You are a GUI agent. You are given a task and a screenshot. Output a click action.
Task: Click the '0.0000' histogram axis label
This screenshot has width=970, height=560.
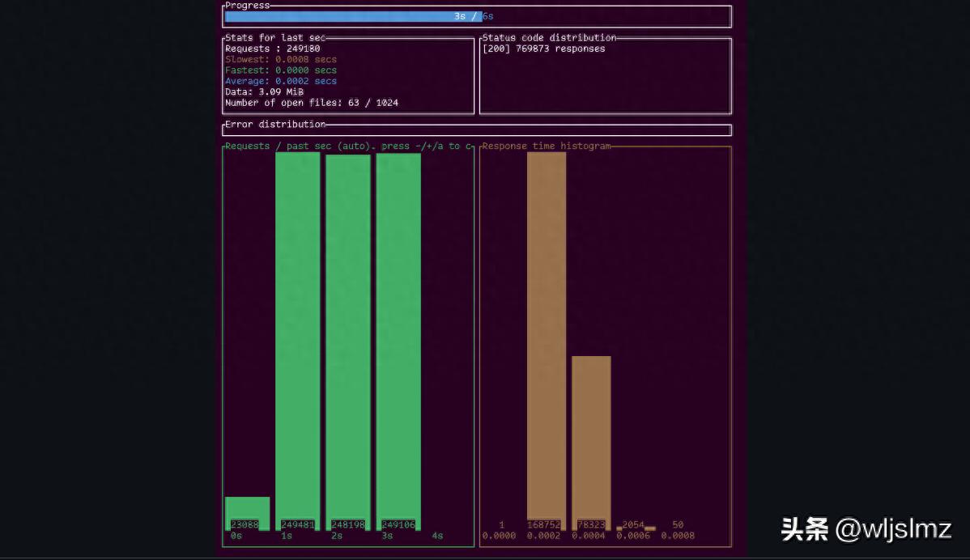pyautogui.click(x=500, y=535)
